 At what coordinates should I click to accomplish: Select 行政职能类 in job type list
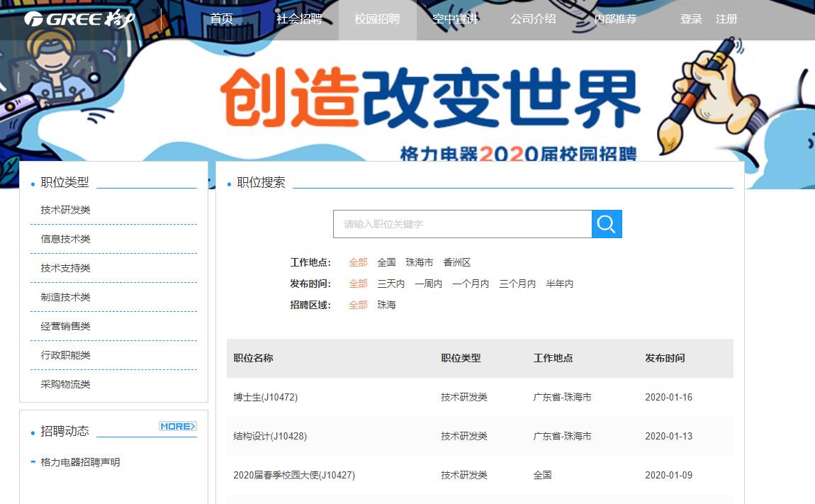65,355
